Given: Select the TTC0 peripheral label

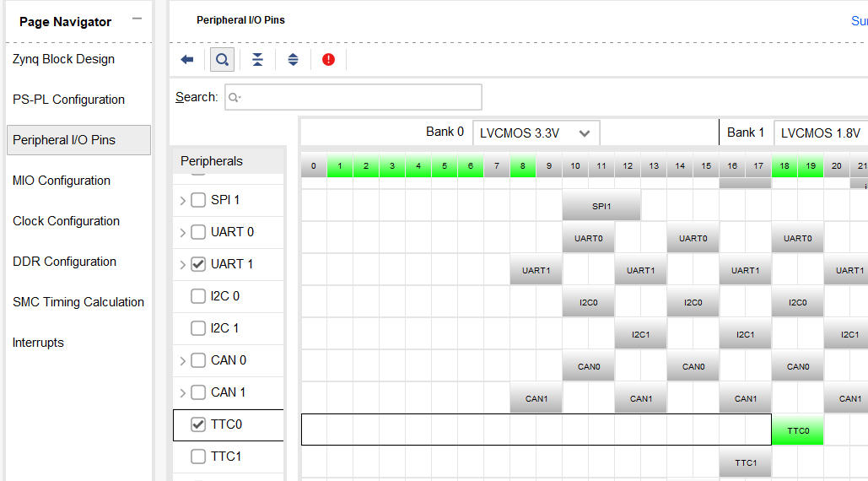Looking at the screenshot, I should pyautogui.click(x=226, y=424).
